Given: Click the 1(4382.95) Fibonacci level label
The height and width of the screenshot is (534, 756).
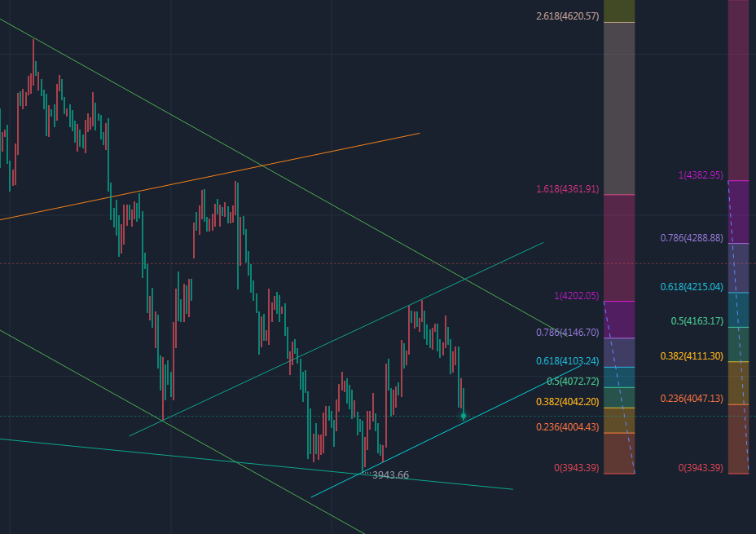Looking at the screenshot, I should pos(701,175).
